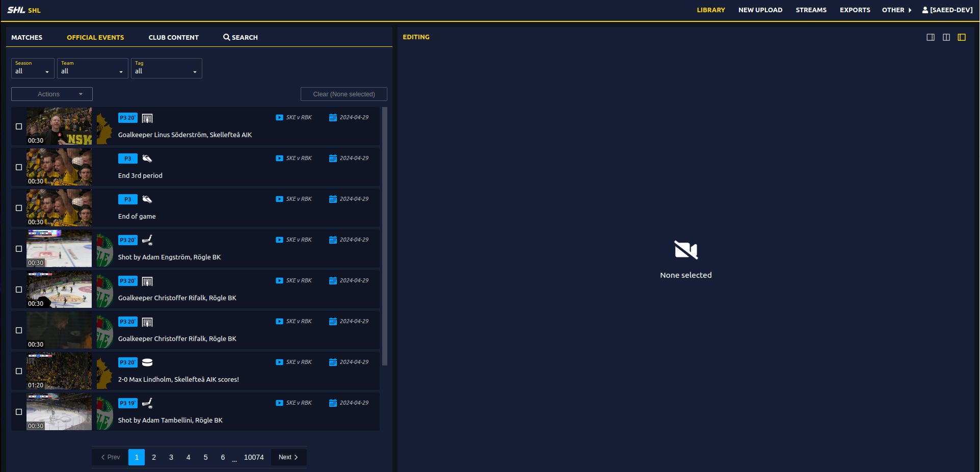Click the Clear (None selected) button
This screenshot has height=472, width=980.
pos(343,94)
